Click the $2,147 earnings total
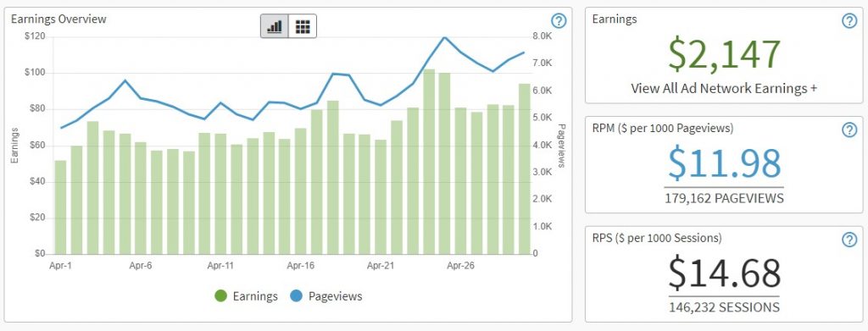Image resolution: width=868 pixels, height=331 pixels. point(724,54)
